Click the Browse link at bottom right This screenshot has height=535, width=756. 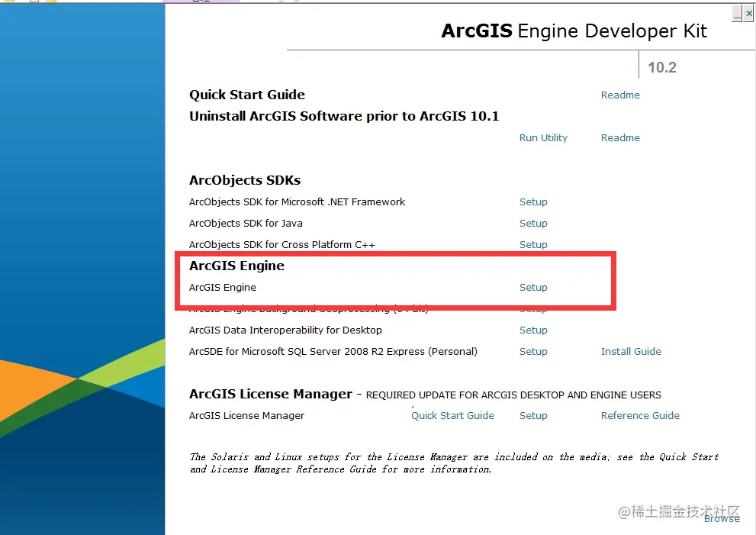[x=722, y=519]
